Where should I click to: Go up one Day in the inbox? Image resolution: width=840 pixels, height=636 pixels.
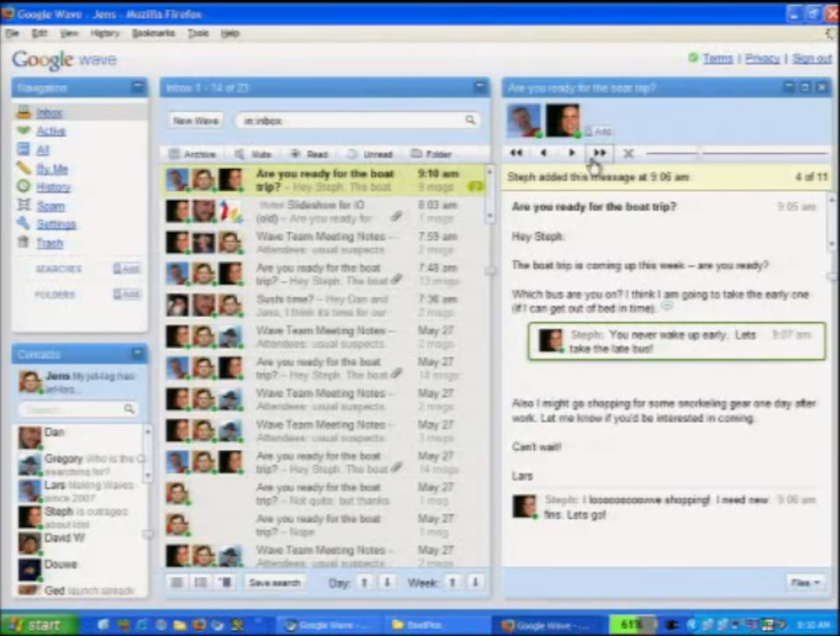pos(364,582)
